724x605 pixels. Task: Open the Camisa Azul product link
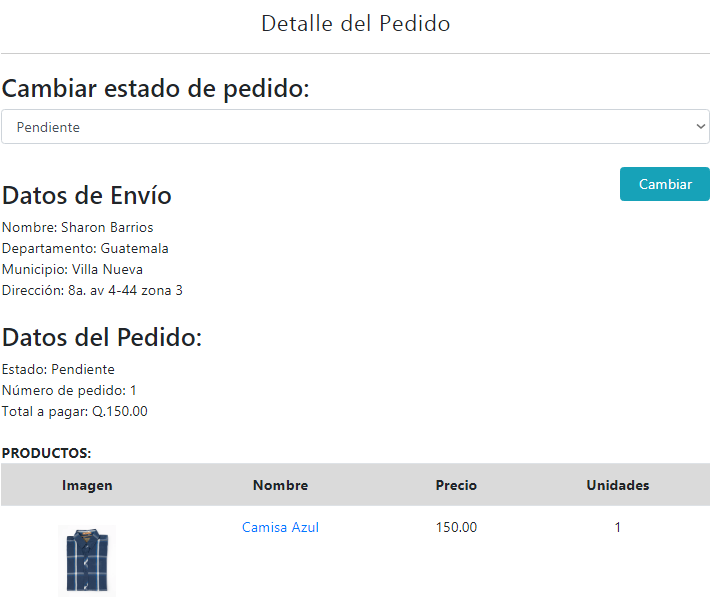[x=280, y=527]
